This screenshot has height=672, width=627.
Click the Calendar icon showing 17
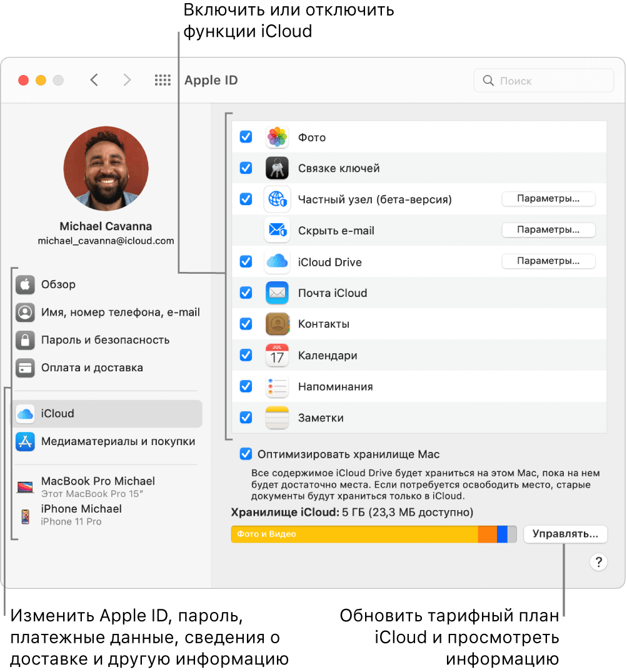[277, 356]
